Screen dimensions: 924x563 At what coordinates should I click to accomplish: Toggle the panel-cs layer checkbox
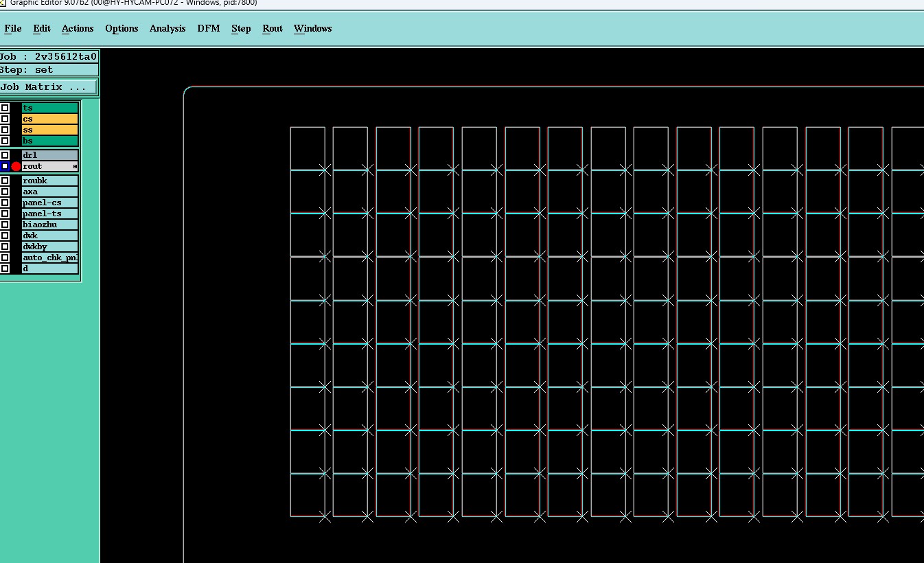coord(5,203)
